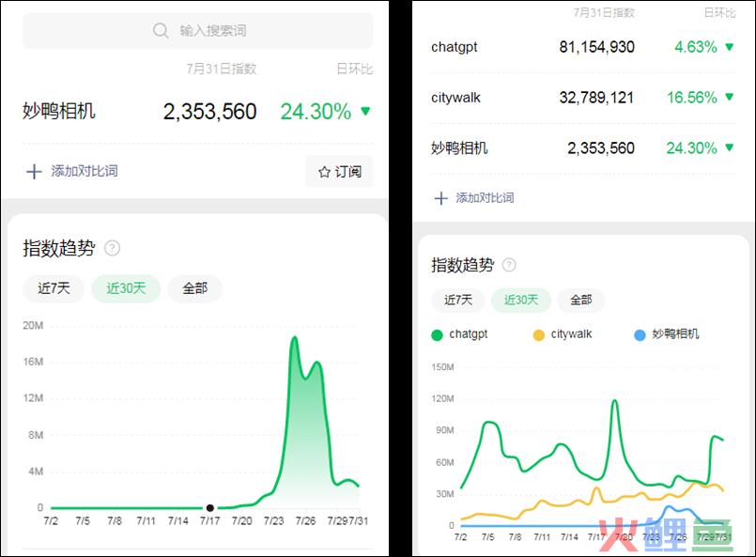Click 妙鸭相机 keyword title in left panel
The height and width of the screenshot is (557, 756).
[x=59, y=111]
